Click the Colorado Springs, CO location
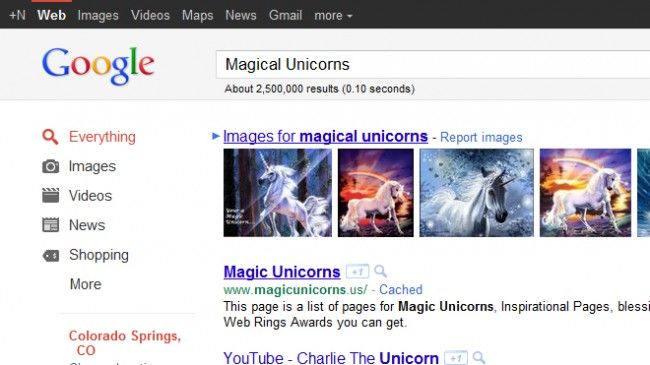 pos(125,343)
